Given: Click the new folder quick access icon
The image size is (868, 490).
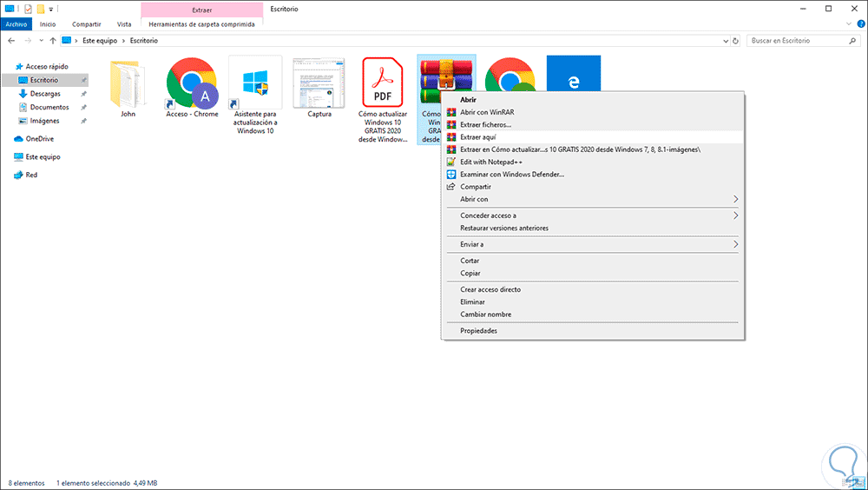Looking at the screenshot, I should pos(41,9).
